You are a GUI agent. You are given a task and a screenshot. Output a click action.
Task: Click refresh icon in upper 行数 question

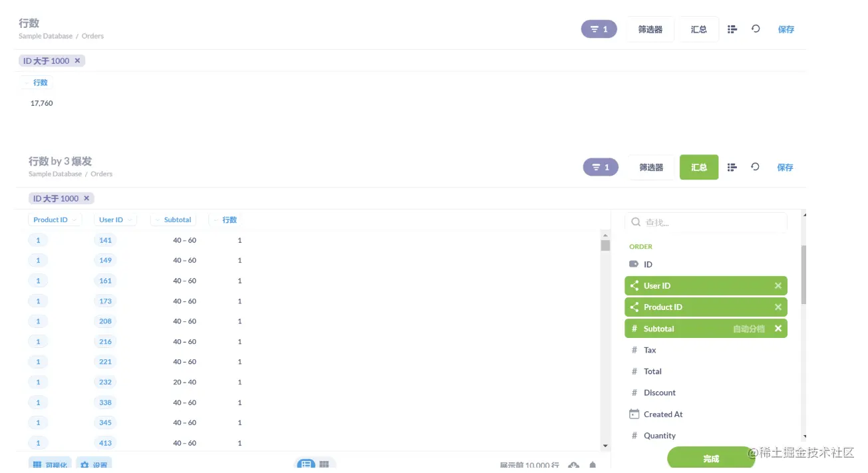coord(756,29)
